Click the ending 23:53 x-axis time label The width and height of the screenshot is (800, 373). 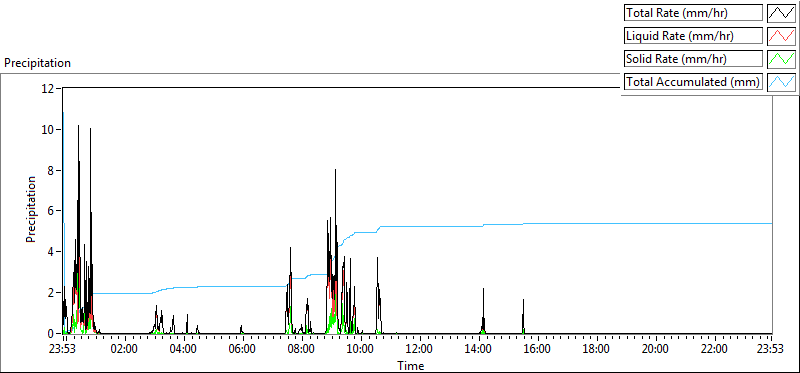click(770, 350)
